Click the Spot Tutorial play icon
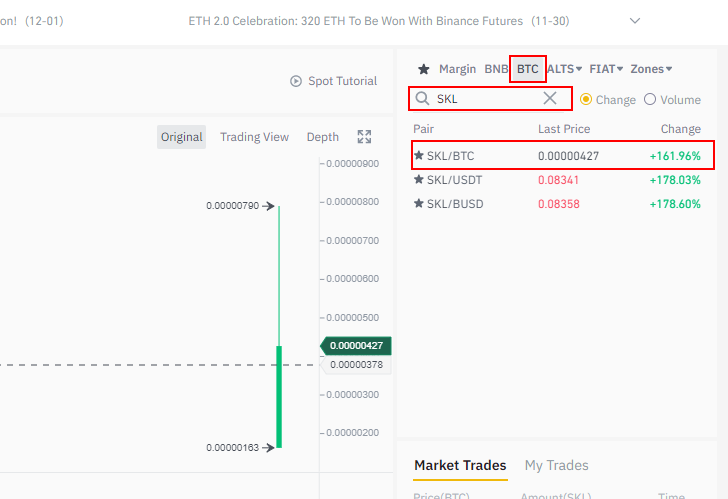The image size is (728, 499). (x=295, y=81)
